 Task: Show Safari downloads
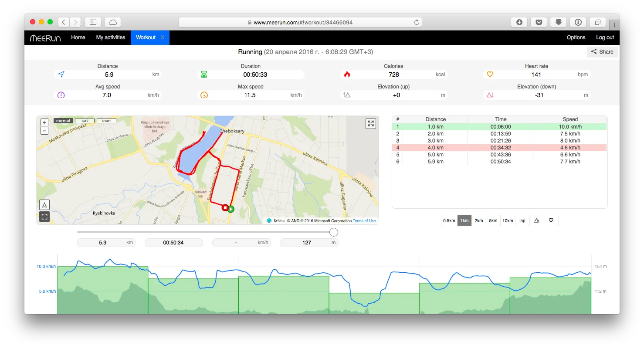519,22
